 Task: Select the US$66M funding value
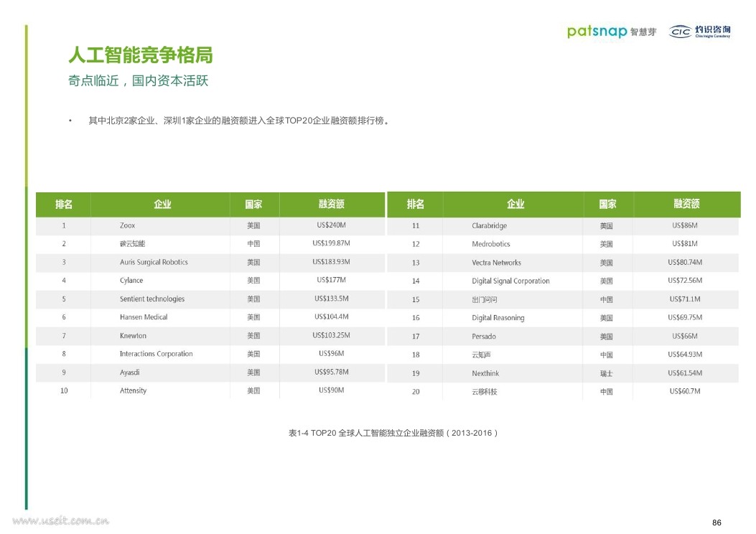point(685,336)
